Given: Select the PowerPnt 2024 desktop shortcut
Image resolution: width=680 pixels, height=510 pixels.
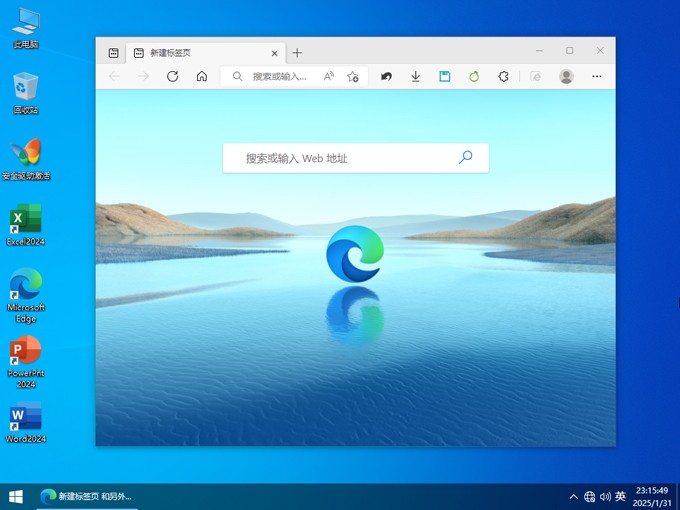Looking at the screenshot, I should pos(26,362).
